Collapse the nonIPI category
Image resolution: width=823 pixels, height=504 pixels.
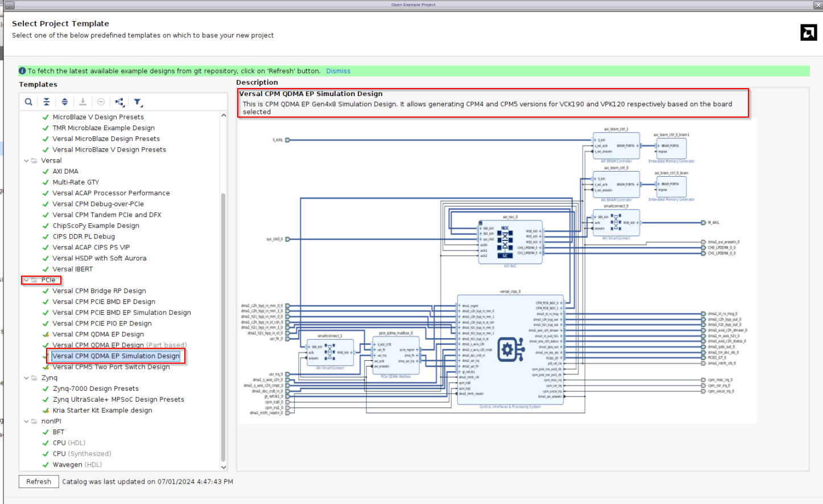point(26,421)
